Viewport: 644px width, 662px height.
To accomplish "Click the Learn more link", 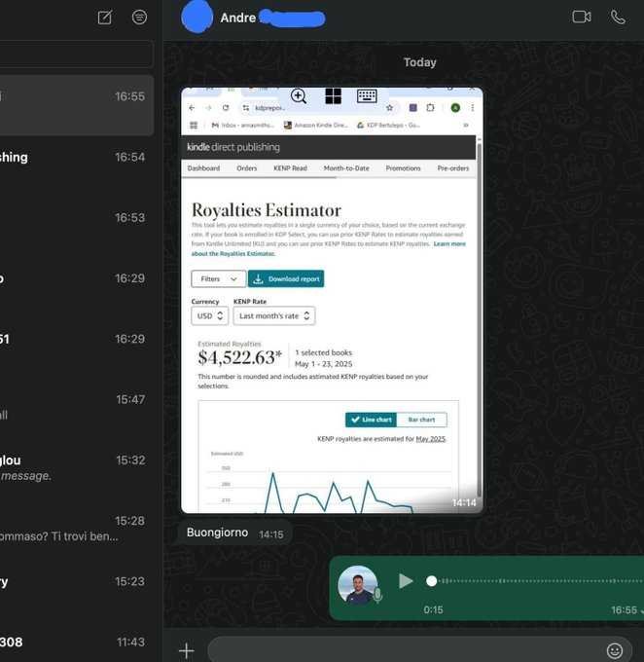I will [x=449, y=244].
